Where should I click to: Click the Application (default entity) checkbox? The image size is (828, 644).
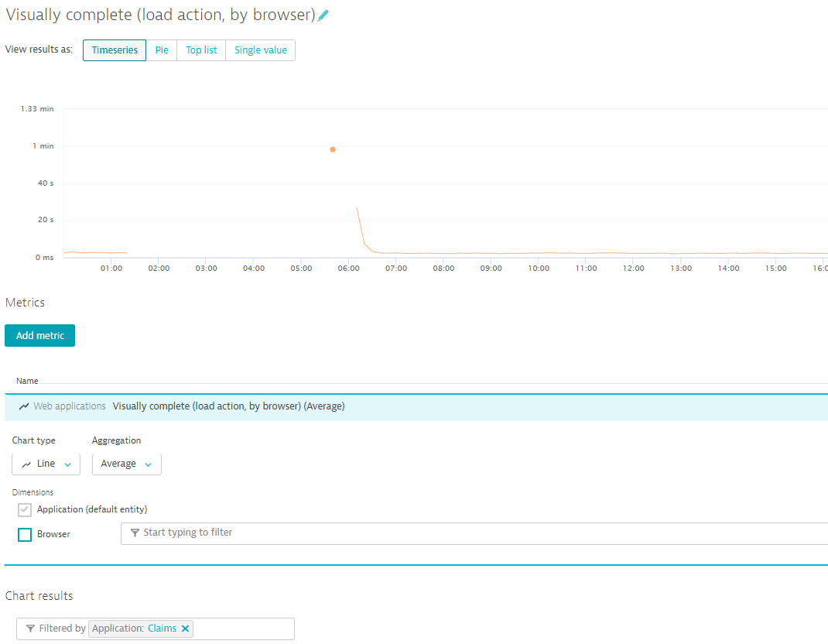point(25,510)
